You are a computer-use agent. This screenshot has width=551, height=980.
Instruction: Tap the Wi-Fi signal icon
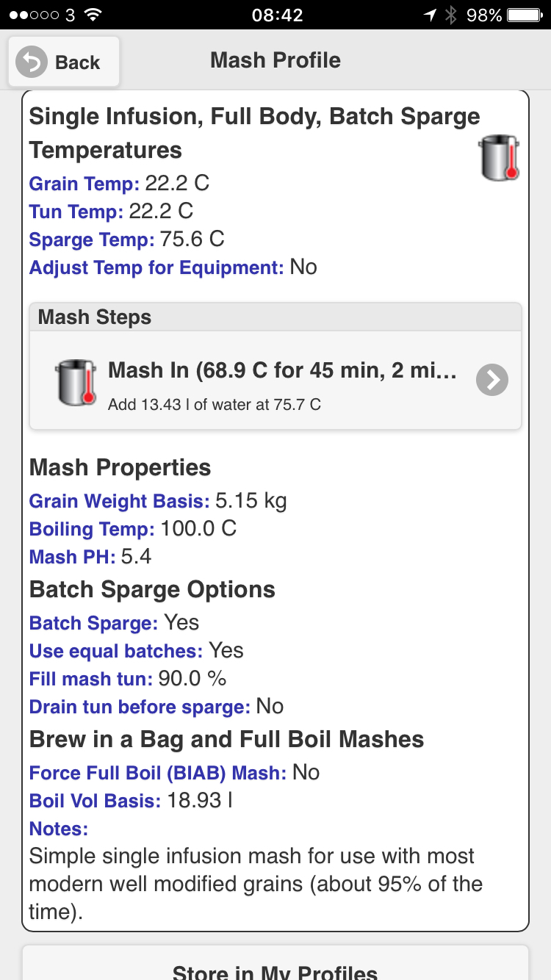click(x=93, y=15)
